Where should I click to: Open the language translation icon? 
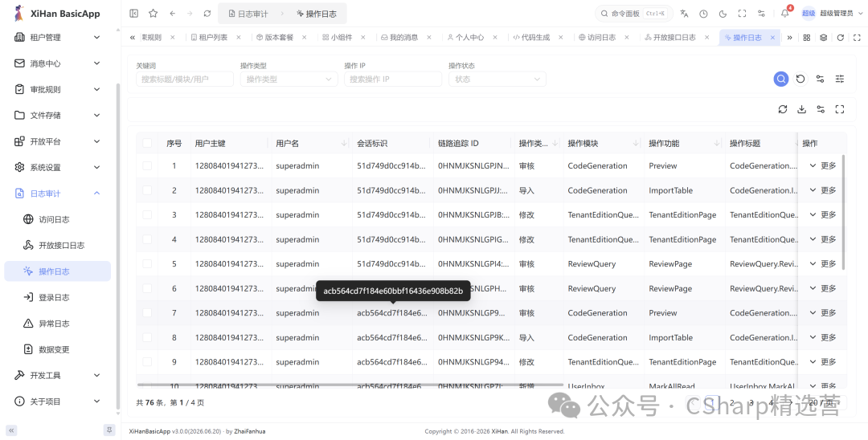[684, 14]
